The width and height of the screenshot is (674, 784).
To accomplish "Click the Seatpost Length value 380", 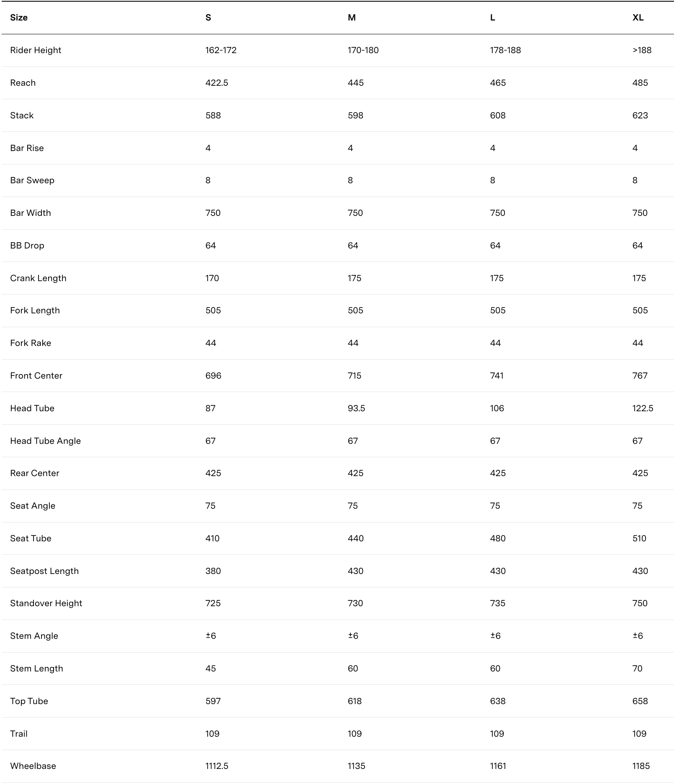I will (x=213, y=571).
